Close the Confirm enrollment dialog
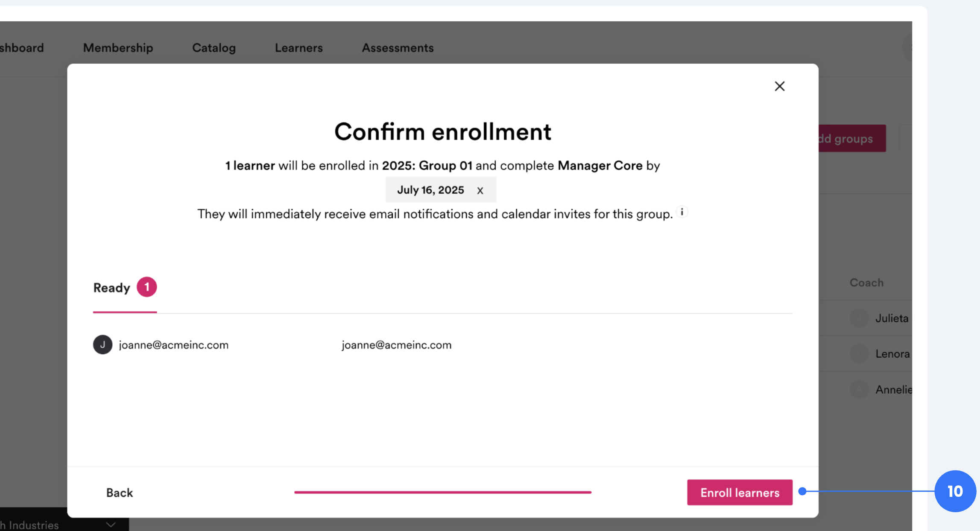The width and height of the screenshot is (980, 531). pos(779,86)
